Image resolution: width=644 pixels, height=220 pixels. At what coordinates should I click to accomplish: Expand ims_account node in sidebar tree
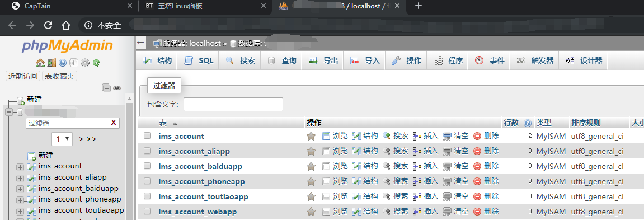coord(20,167)
